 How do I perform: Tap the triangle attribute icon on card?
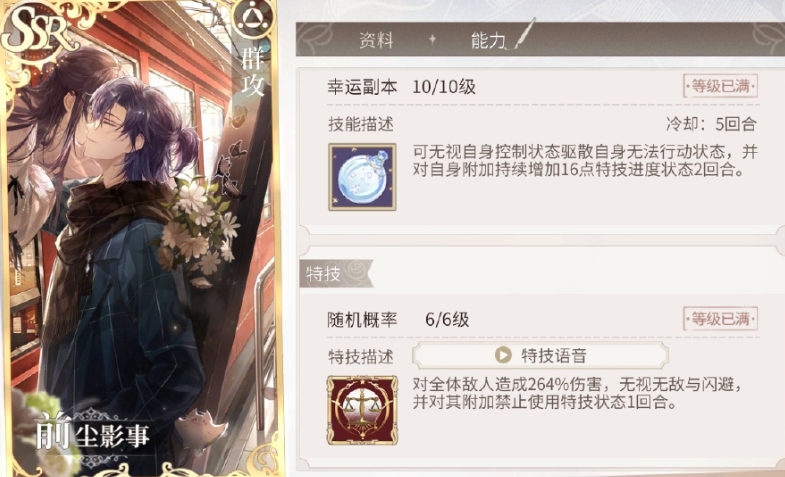coord(252,18)
